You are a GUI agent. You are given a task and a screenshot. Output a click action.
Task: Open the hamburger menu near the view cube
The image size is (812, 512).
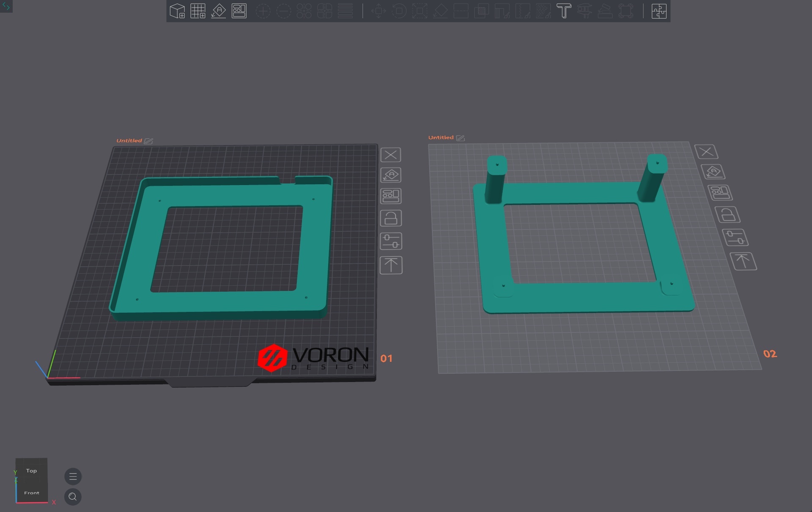pos(73,476)
